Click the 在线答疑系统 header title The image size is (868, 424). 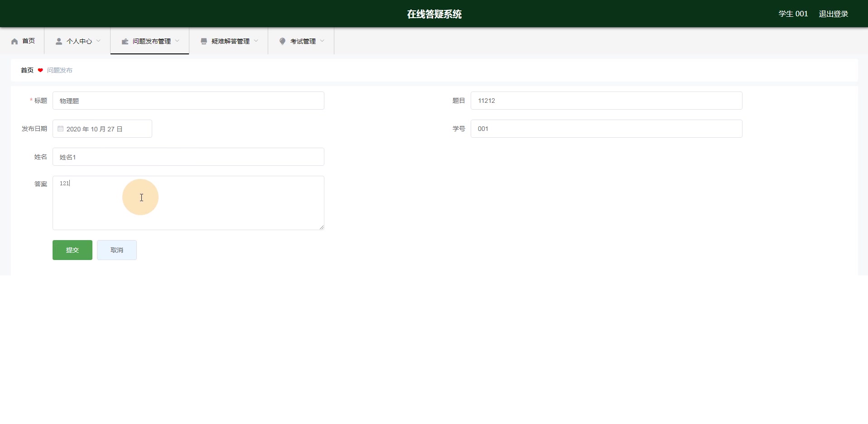click(434, 14)
